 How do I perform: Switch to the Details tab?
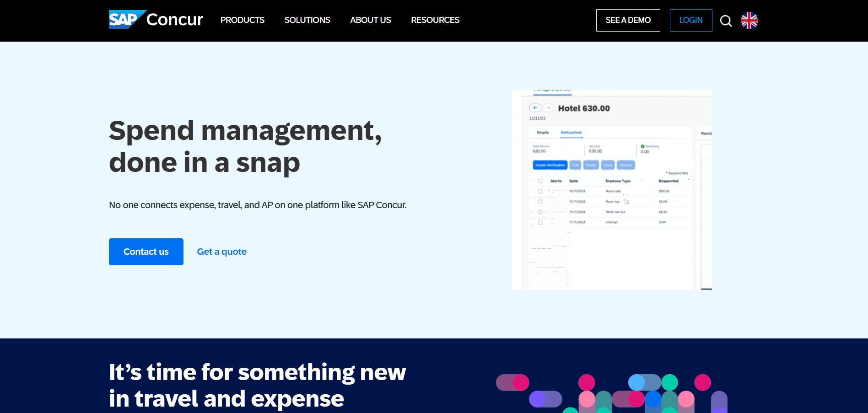(542, 132)
